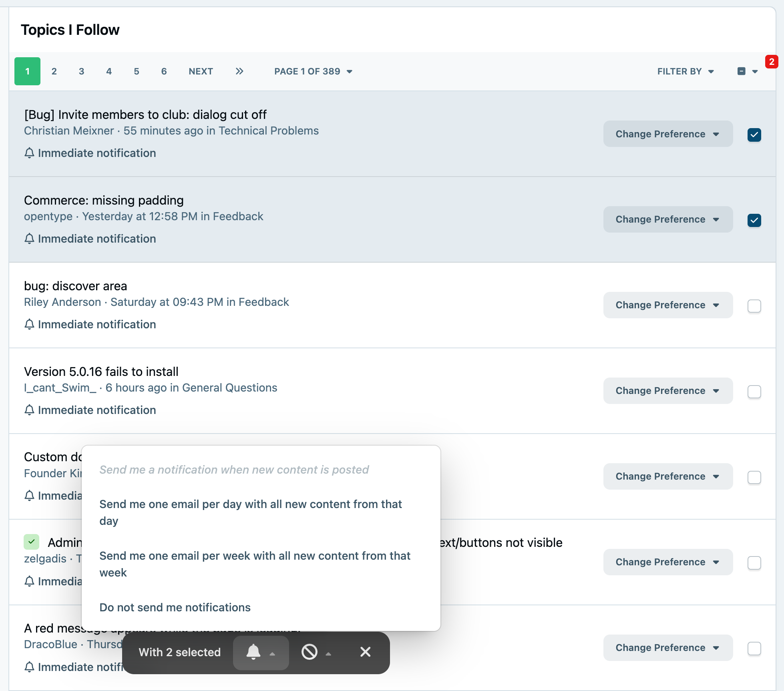Open the 'Technical Problems' forum link
Viewport: 784px width, 691px height.
pos(269,131)
